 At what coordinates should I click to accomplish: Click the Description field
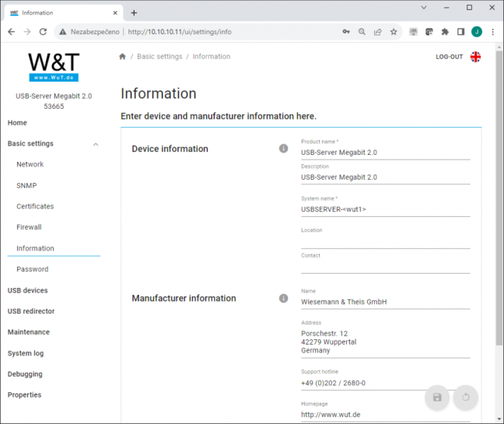pos(386,177)
